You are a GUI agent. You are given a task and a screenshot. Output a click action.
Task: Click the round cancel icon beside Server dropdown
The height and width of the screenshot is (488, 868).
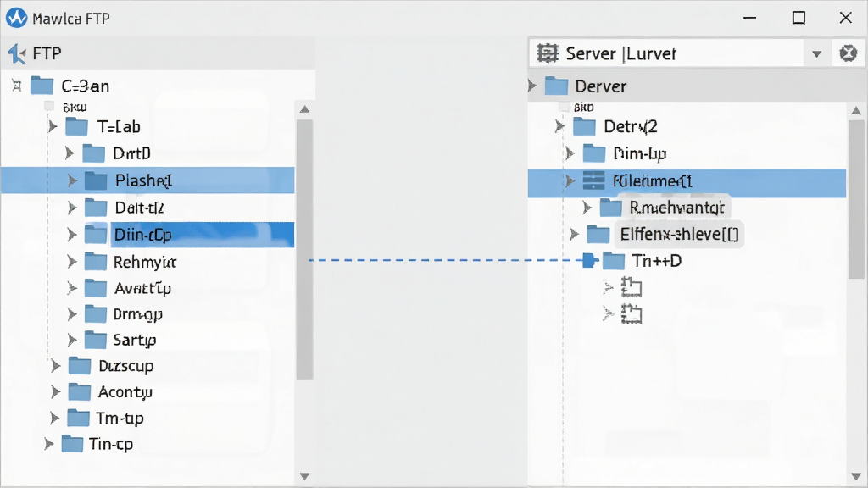tap(848, 53)
